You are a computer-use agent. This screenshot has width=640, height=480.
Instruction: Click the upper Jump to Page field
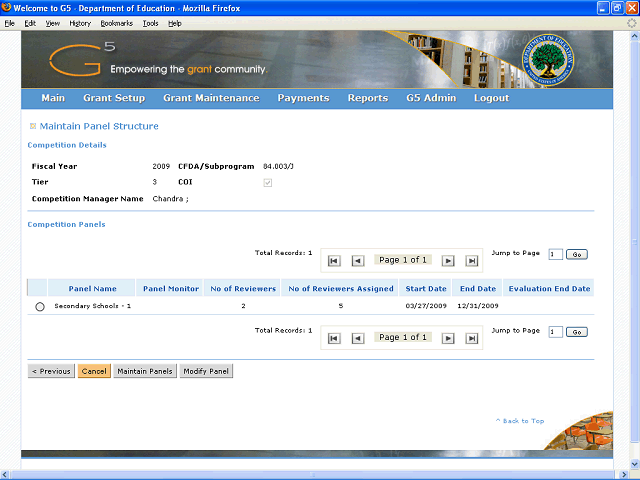[x=556, y=254]
